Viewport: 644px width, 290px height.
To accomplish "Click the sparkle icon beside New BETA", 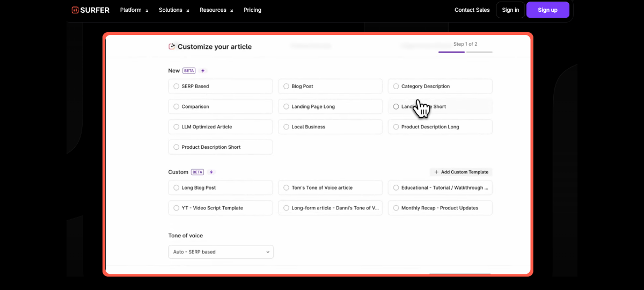I will pyautogui.click(x=203, y=71).
